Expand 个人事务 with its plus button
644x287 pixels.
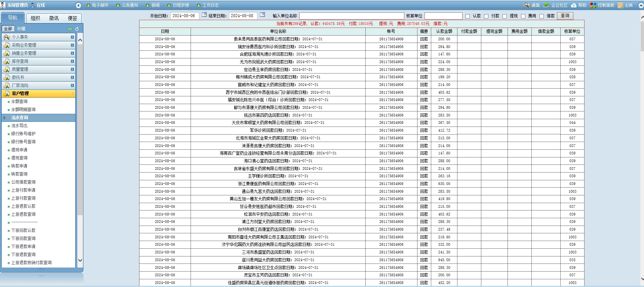[x=72, y=37]
